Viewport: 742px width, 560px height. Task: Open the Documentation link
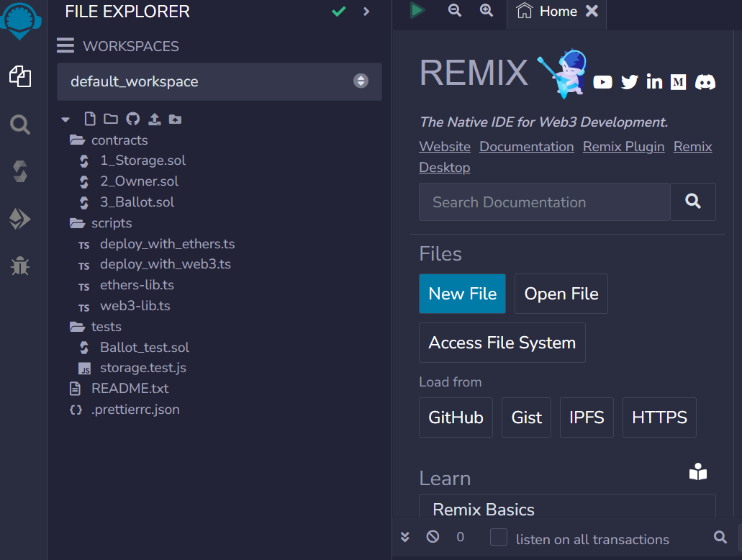pyautogui.click(x=526, y=146)
